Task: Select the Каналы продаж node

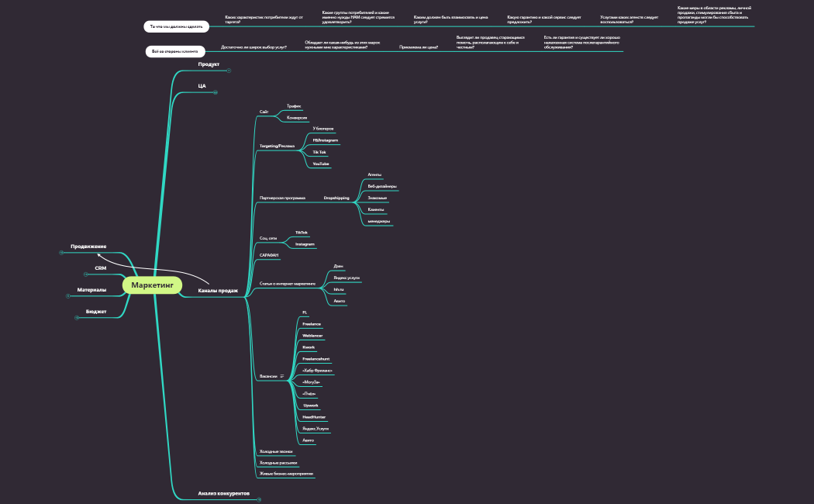Action: point(218,291)
